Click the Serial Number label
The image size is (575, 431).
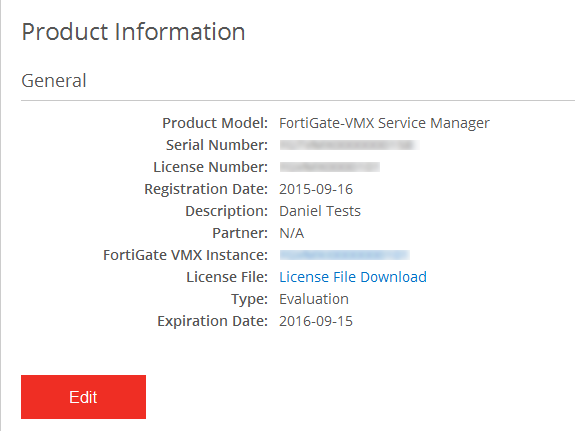point(217,145)
